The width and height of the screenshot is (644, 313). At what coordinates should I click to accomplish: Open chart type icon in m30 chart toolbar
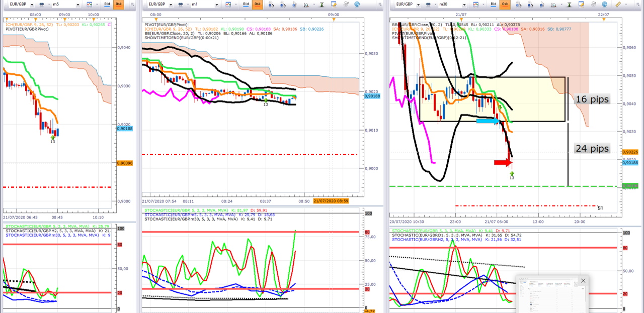coord(475,4)
